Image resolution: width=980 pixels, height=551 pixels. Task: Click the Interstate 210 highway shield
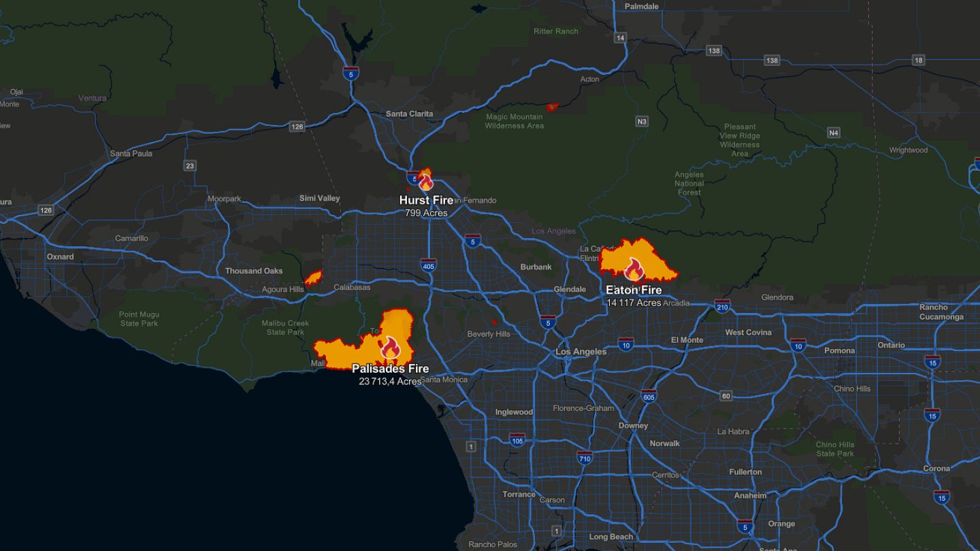tap(722, 305)
